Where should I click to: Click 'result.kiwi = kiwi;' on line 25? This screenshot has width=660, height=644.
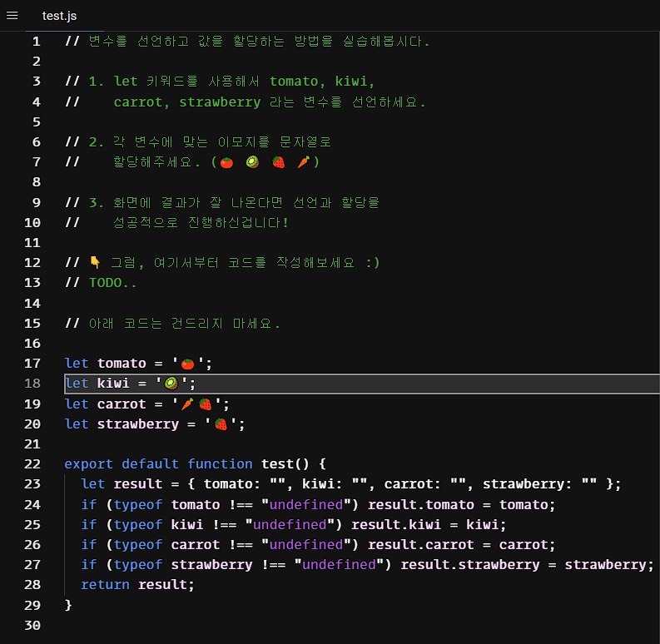pyautogui.click(x=429, y=524)
